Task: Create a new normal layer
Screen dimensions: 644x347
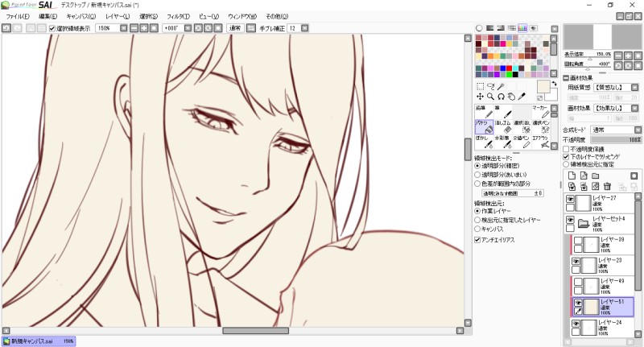Action: click(x=572, y=176)
